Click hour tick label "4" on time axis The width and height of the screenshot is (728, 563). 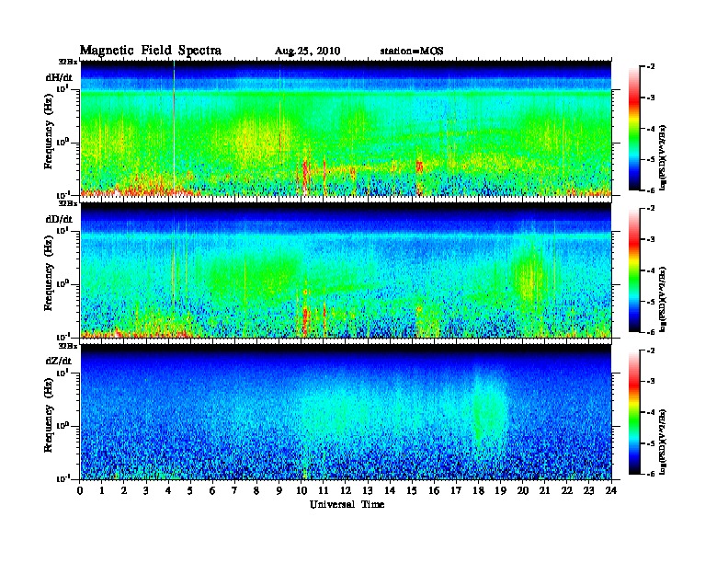[x=168, y=490]
